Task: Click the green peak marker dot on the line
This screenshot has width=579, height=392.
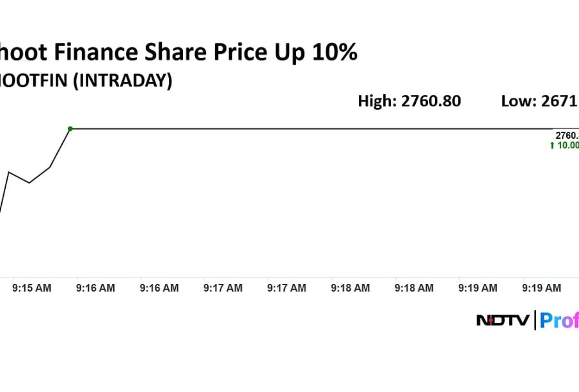Action: [x=70, y=129]
